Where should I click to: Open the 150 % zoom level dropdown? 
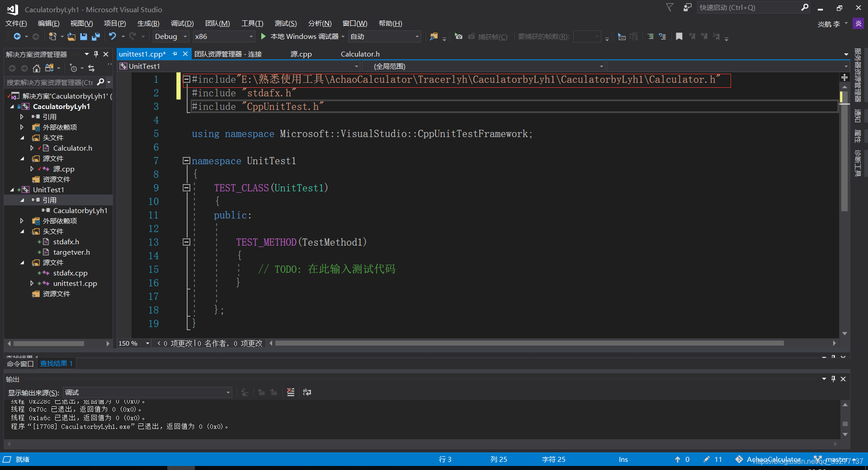[x=147, y=343]
